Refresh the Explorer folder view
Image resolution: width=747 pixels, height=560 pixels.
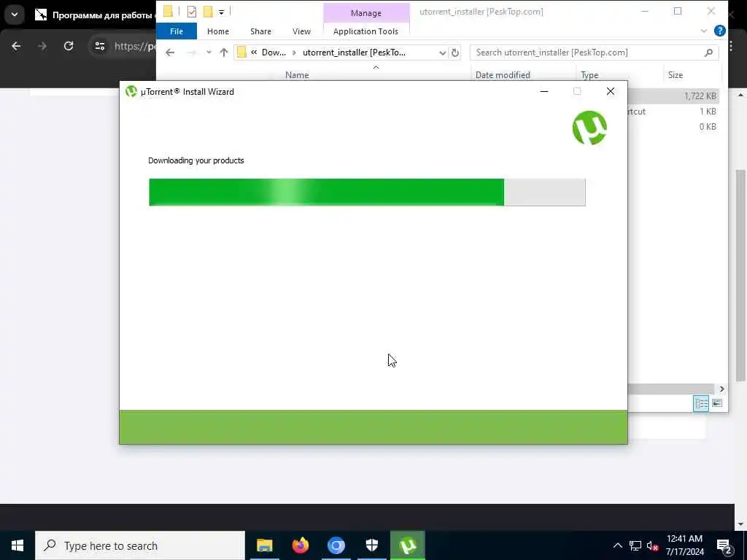coord(455,52)
